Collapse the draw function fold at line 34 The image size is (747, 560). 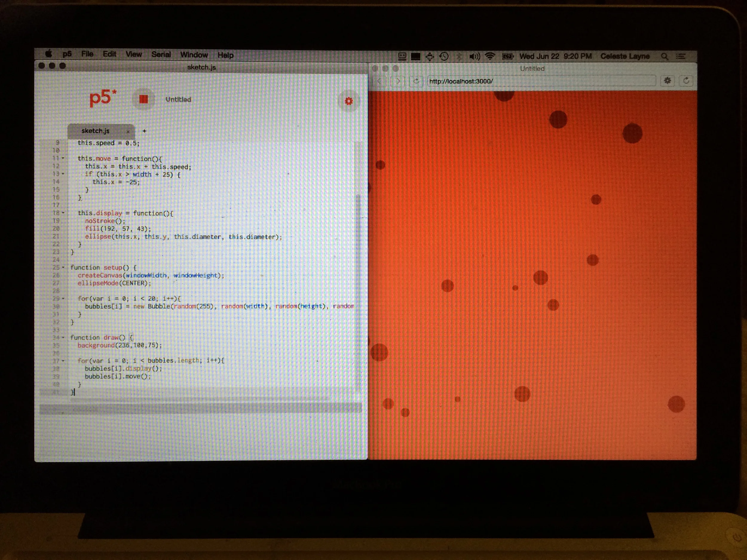pyautogui.click(x=63, y=337)
